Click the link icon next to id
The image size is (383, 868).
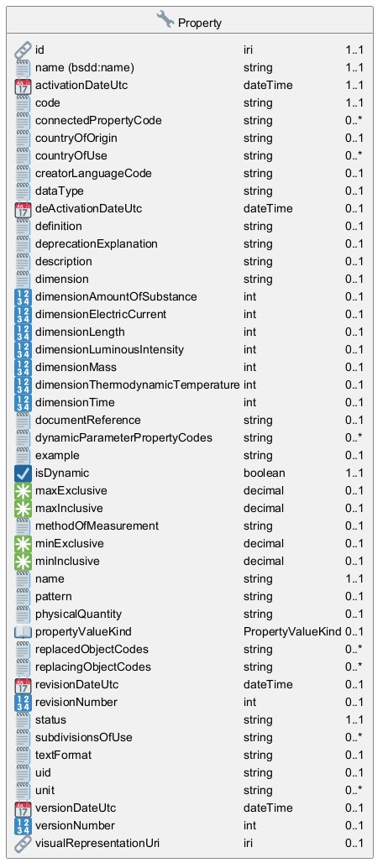point(22,50)
